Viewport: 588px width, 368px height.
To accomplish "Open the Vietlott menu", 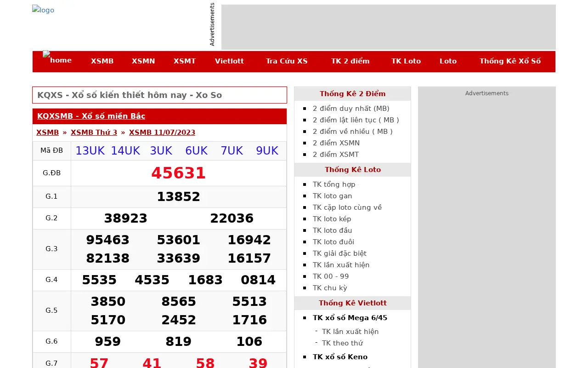I will tap(229, 61).
